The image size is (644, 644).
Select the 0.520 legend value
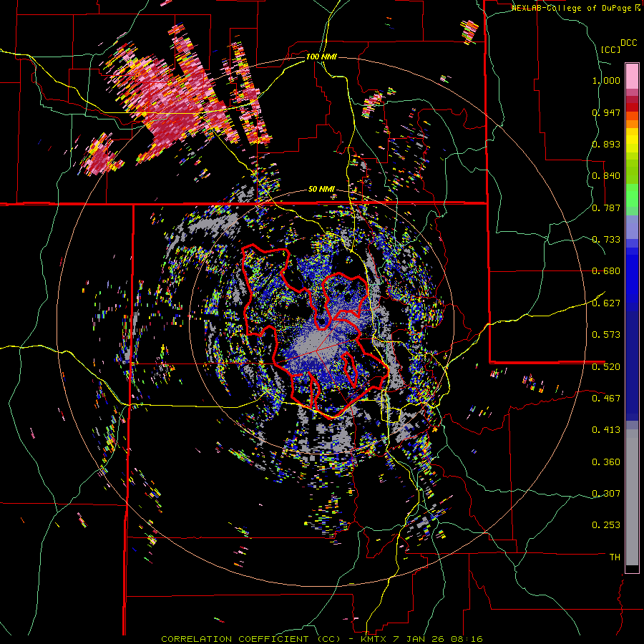pos(606,366)
